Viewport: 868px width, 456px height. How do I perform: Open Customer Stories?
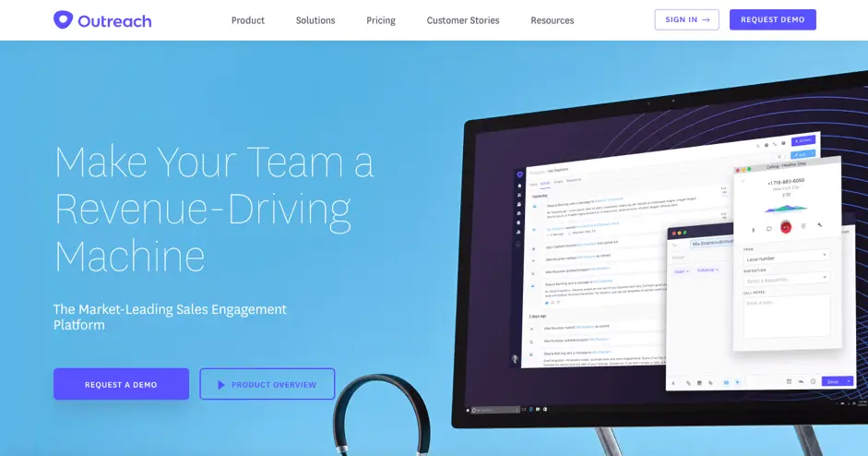point(463,20)
